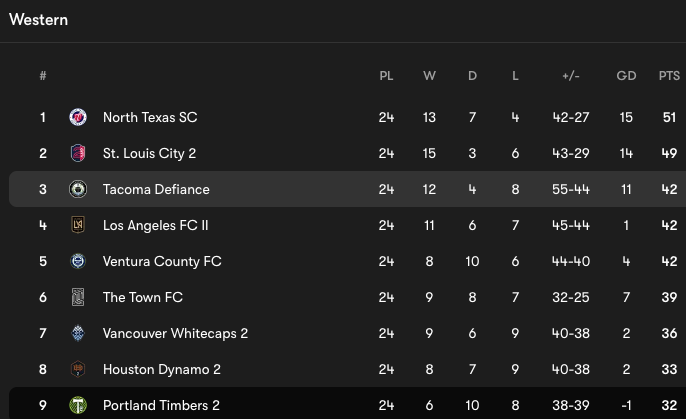This screenshot has height=419, width=686.
Task: Click the North Texas SC team logo
Action: click(78, 117)
